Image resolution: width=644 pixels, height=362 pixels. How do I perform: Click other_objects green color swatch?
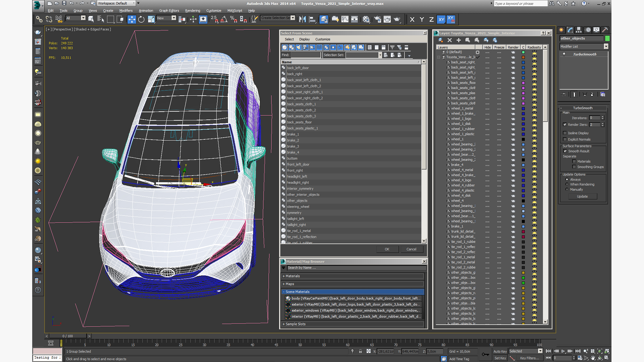click(x=607, y=39)
